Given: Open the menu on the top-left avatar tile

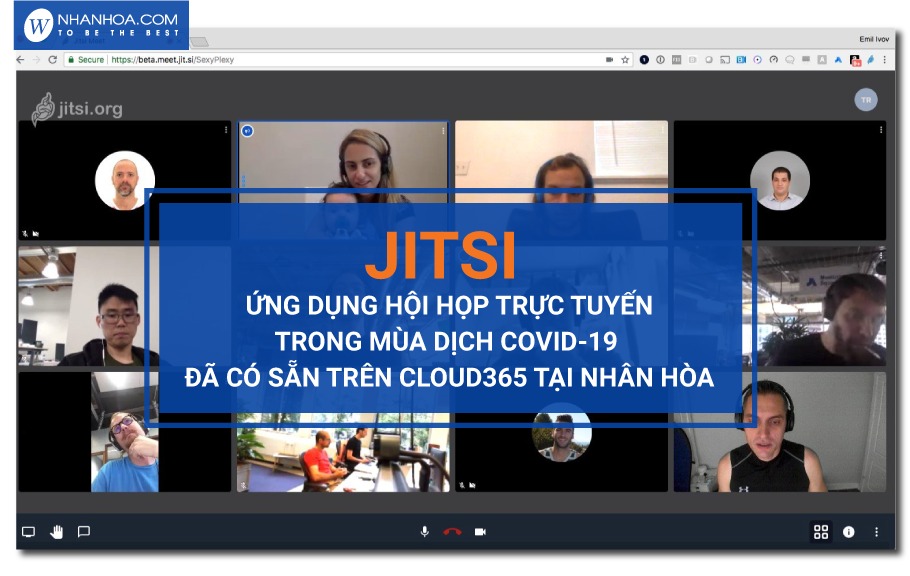Looking at the screenshot, I should coord(226,130).
